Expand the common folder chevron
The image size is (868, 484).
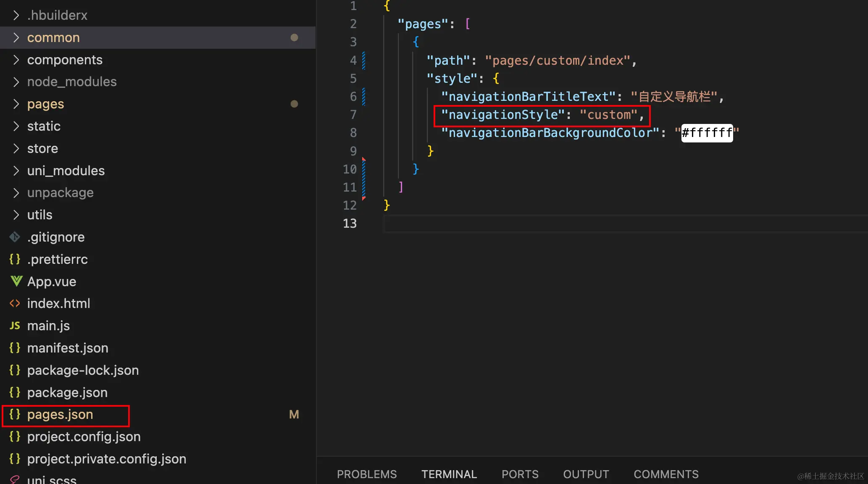point(16,38)
